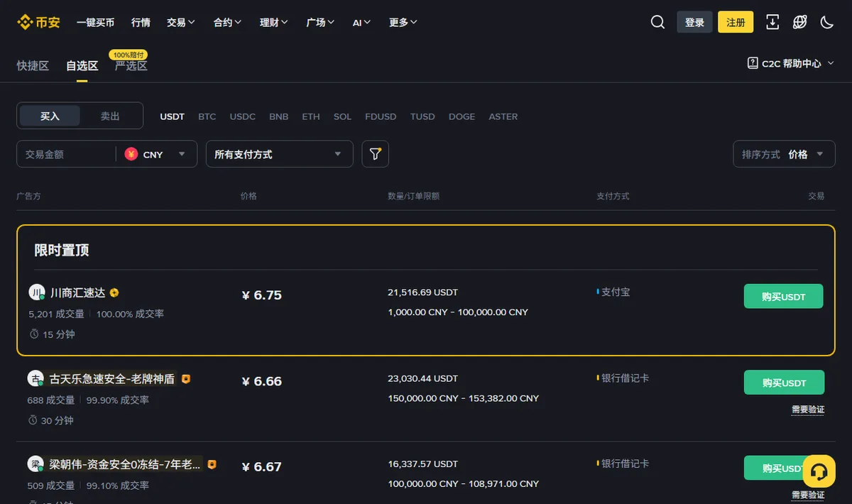Click the 15 分钟 clock icon
This screenshot has height=504, width=852.
point(33,334)
